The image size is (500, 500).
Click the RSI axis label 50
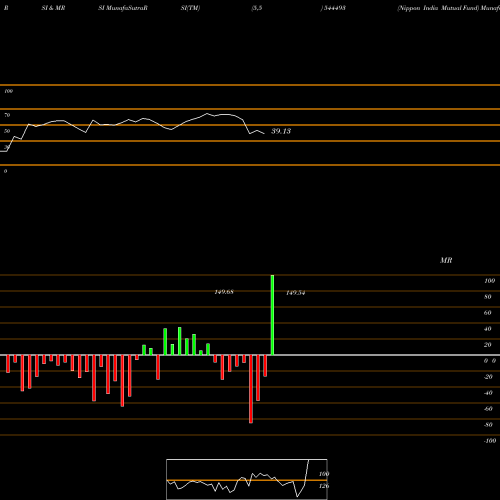[7, 131]
